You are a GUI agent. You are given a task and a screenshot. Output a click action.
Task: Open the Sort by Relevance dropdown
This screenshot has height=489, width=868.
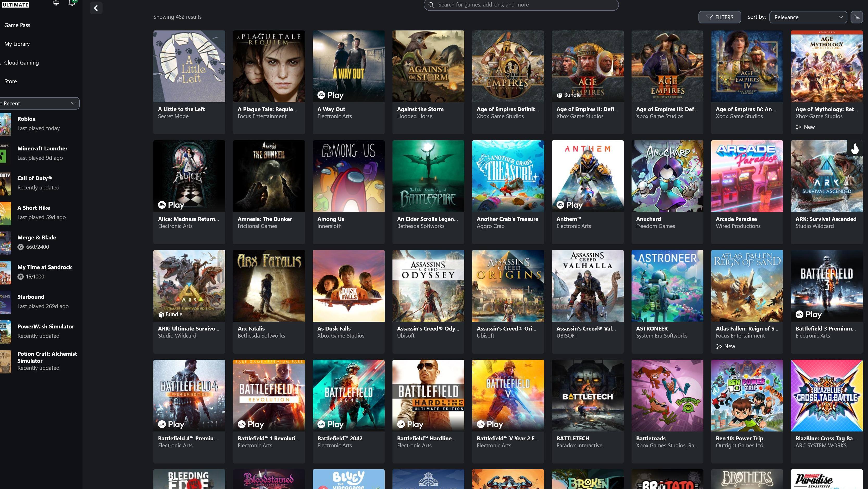[808, 17]
